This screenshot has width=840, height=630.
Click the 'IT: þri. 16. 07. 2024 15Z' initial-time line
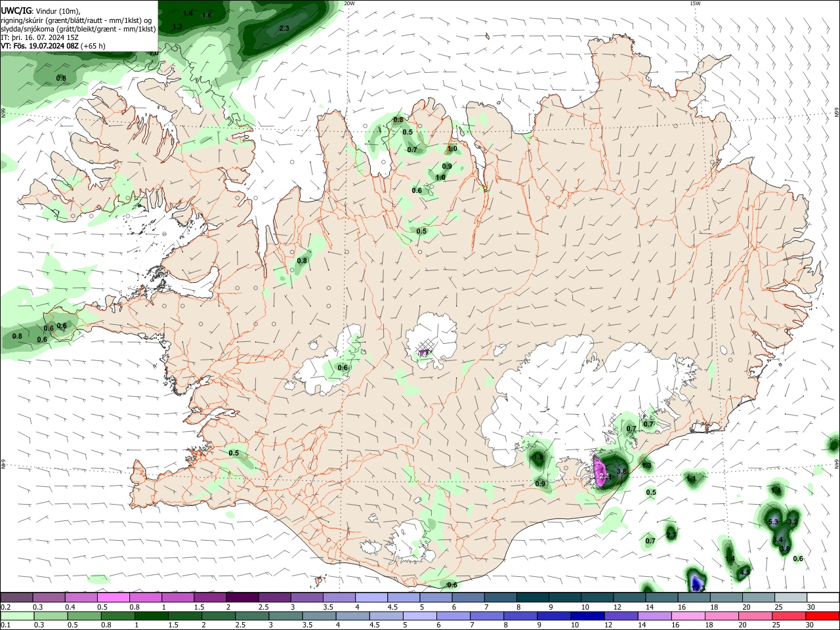[x=40, y=37]
